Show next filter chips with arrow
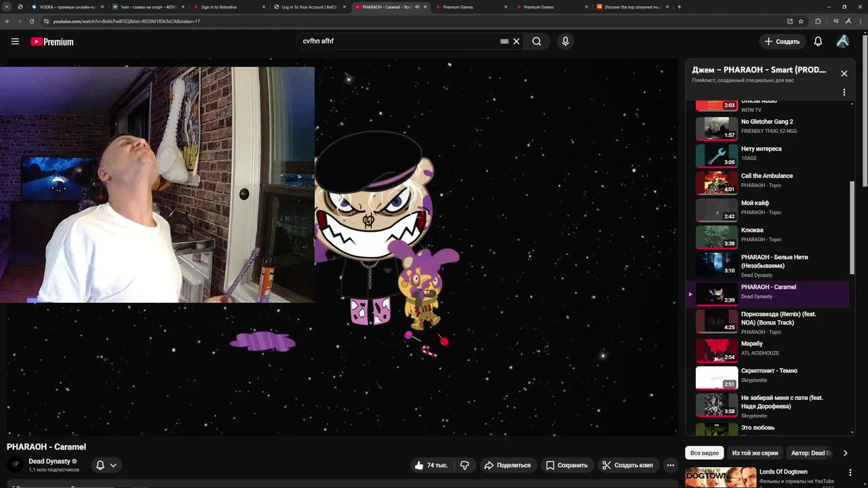This screenshot has width=868, height=488. (845, 453)
